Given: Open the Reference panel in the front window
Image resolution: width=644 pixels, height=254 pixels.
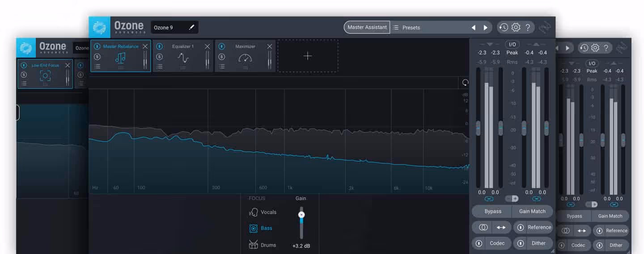Looking at the screenshot, I should point(539,227).
